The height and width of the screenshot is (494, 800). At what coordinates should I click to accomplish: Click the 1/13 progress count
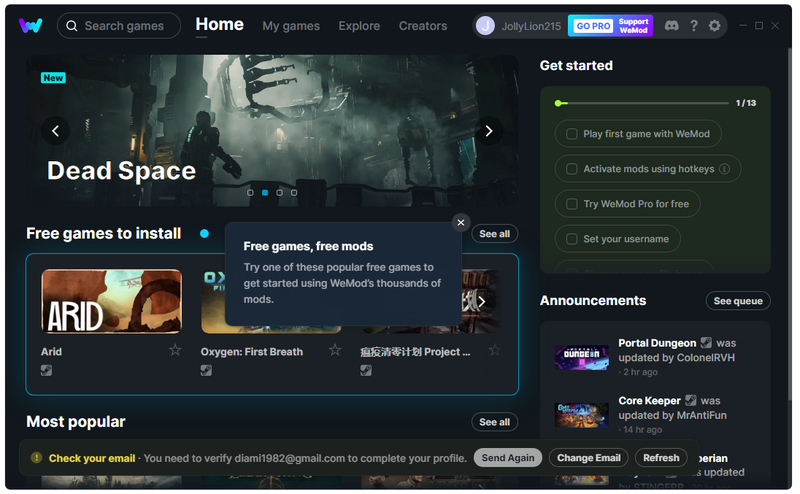click(746, 103)
